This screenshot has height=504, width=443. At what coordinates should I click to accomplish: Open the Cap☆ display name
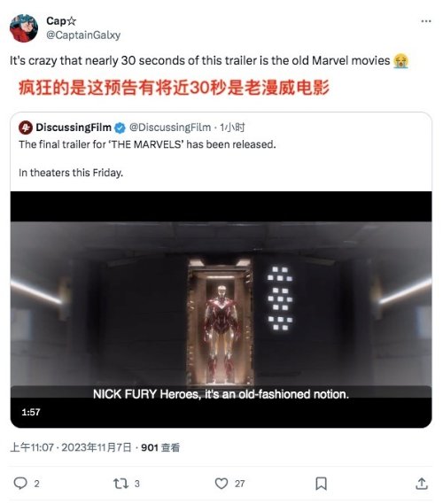click(x=61, y=21)
